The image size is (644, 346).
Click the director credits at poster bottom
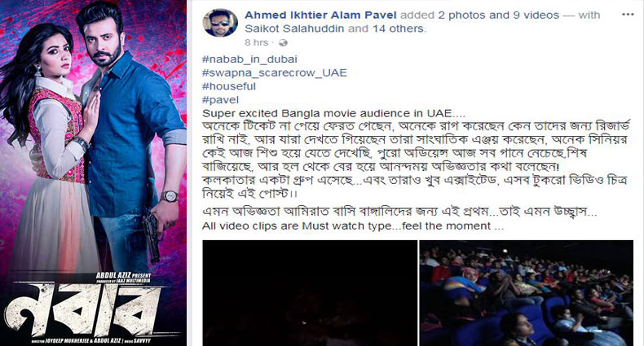91,340
